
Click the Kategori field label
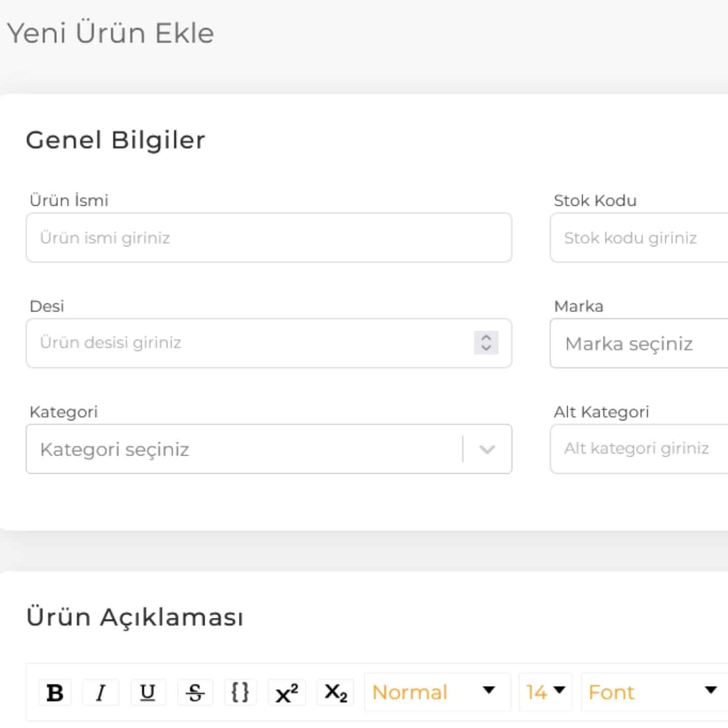tap(64, 412)
